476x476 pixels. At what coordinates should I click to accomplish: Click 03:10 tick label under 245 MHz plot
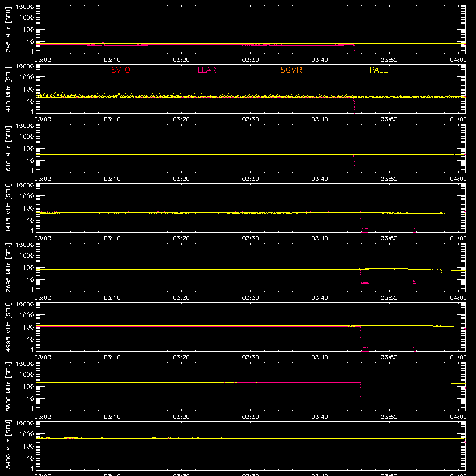click(x=112, y=60)
